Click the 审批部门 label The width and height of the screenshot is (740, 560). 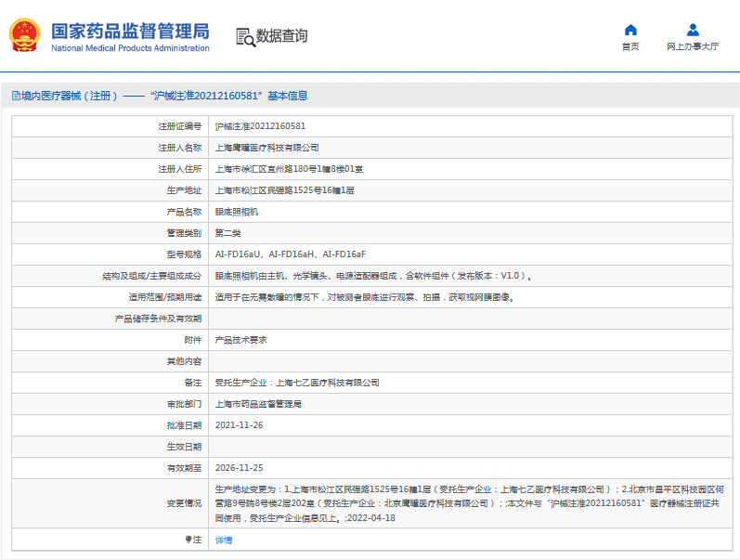184,404
